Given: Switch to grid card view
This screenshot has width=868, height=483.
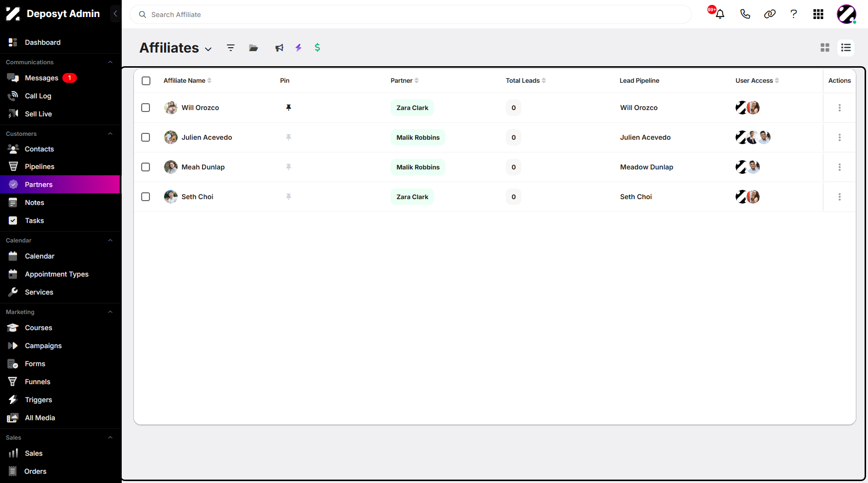Looking at the screenshot, I should pos(825,48).
